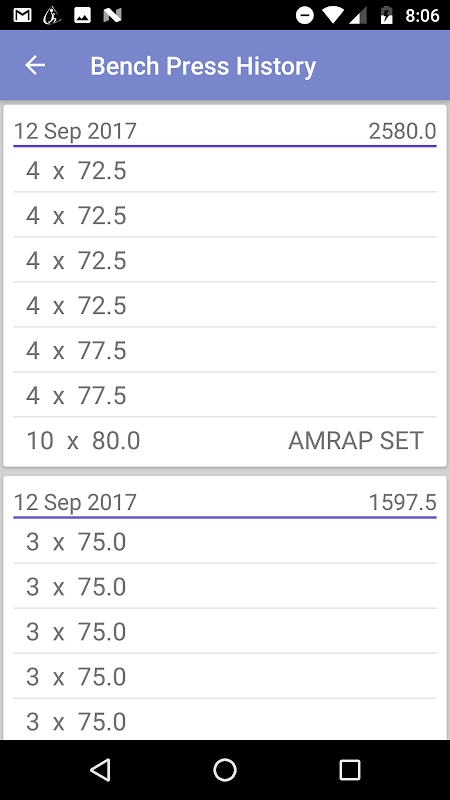Open the workout totaling 1597.5 volume
Viewport: 450px width, 800px height.
[x=225, y=503]
